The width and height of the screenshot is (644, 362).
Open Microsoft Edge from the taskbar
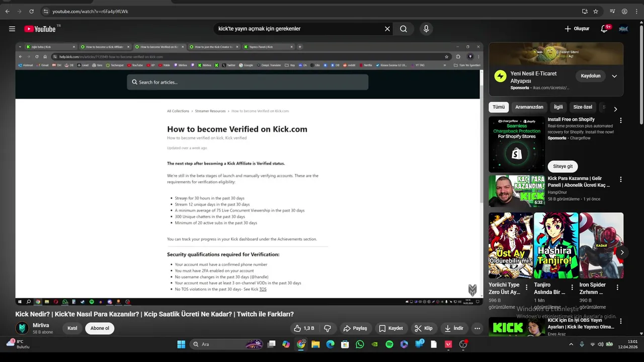pyautogui.click(x=330, y=344)
